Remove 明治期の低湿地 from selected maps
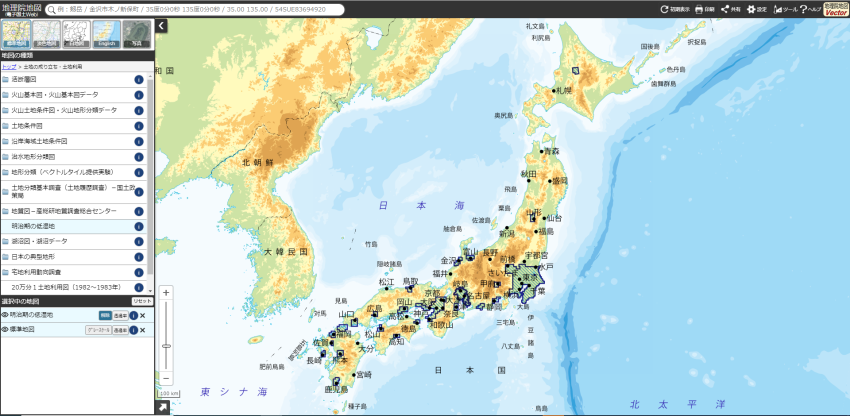Screen dimensions: 850x416 (x=143, y=316)
